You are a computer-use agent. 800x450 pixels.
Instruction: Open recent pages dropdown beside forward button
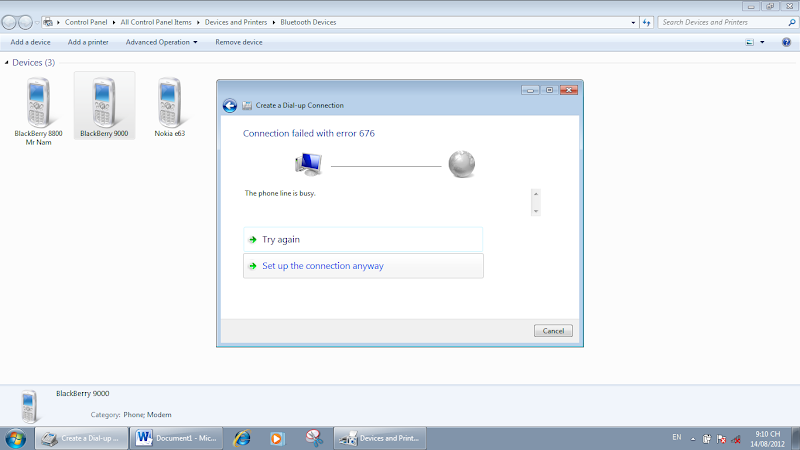click(37, 23)
